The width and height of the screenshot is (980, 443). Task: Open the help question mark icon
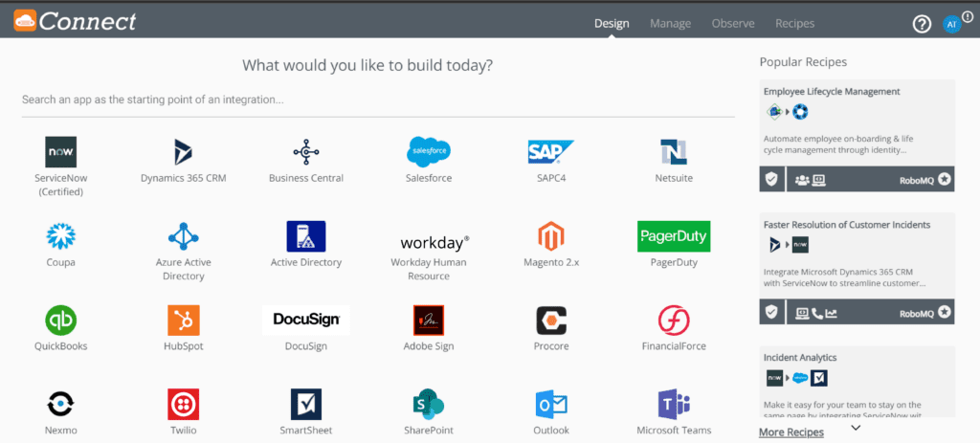tap(922, 24)
